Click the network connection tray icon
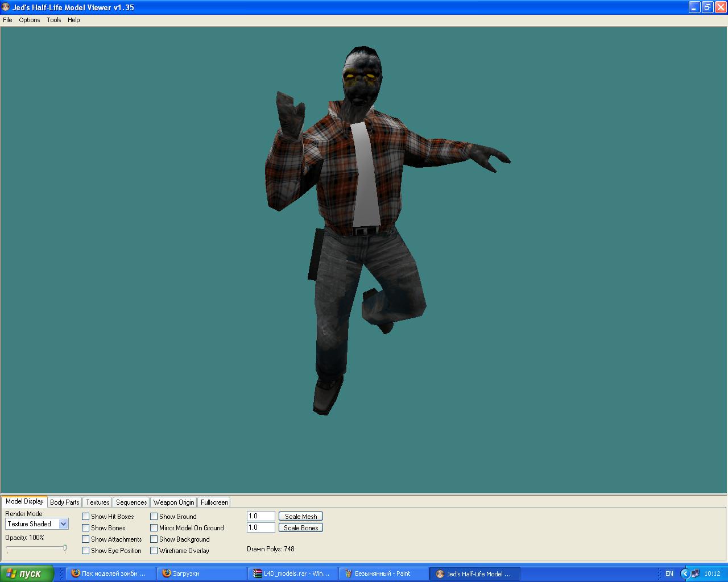 click(x=695, y=574)
